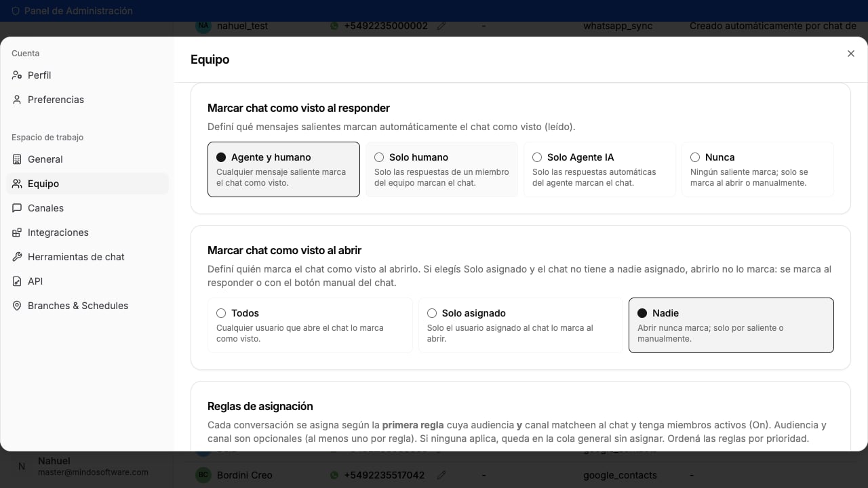This screenshot has width=868, height=488.
Task: Click NA avatar of nahuel_test row
Action: pos(203,26)
